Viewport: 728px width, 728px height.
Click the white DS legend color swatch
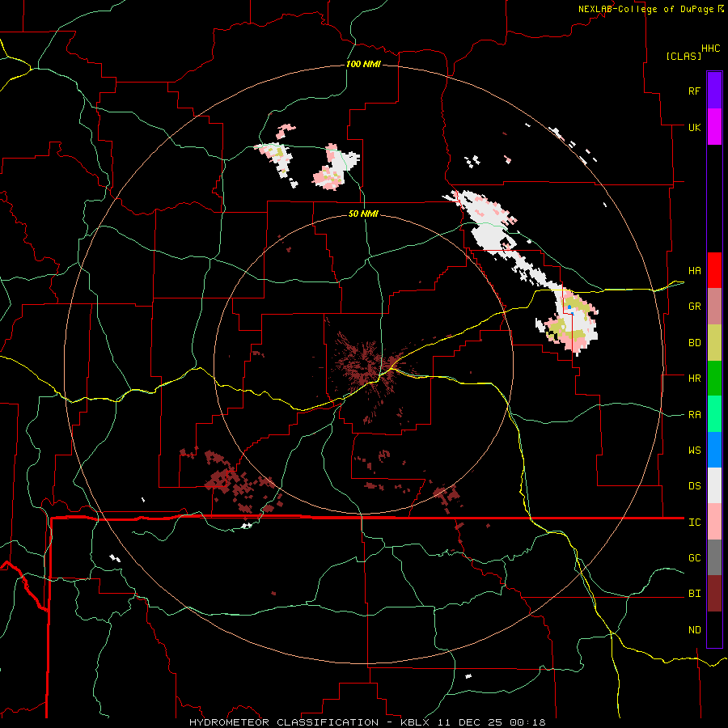click(x=714, y=485)
